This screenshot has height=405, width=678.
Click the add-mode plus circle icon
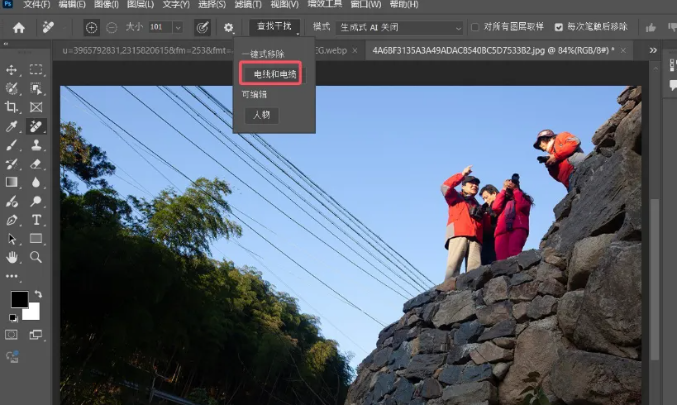tap(92, 27)
